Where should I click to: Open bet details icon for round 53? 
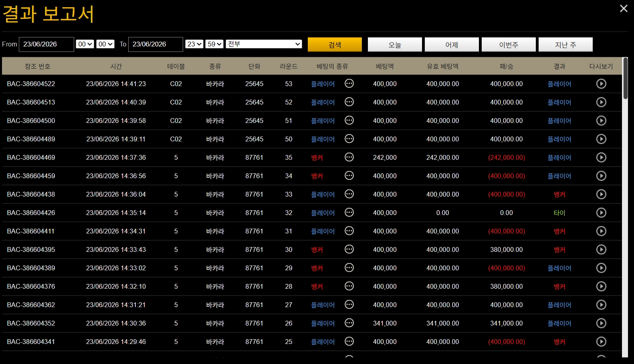[349, 83]
